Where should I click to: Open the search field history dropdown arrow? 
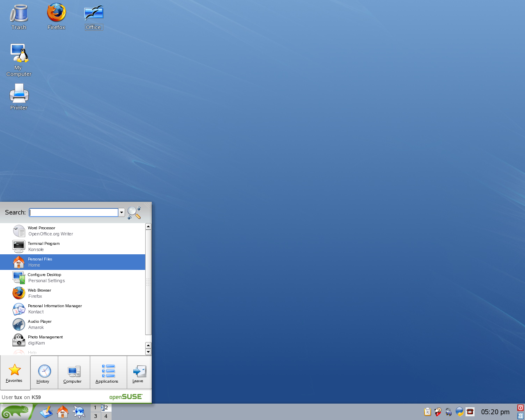coord(121,212)
